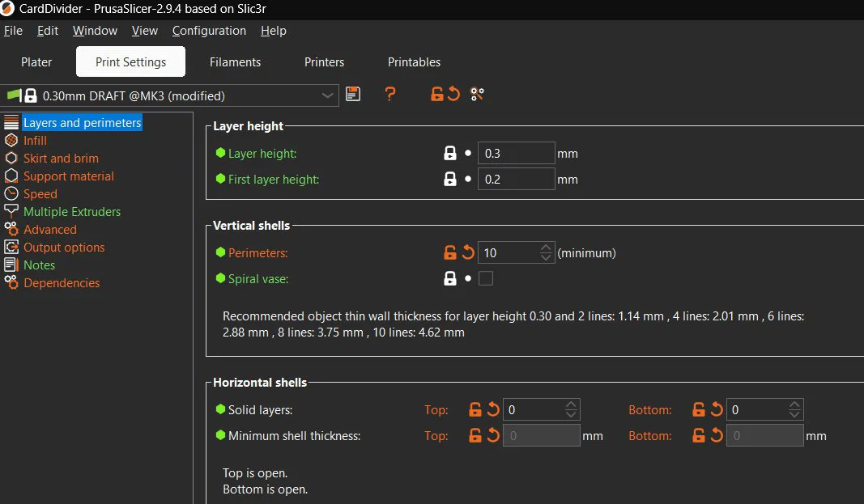The image size is (864, 504).
Task: Click the Minimum shell thickness label
Action: 294,436
